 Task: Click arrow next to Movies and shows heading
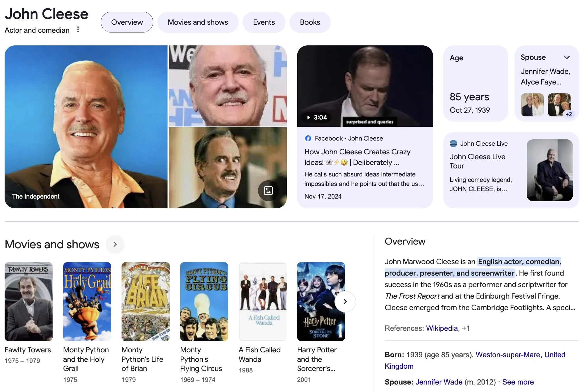pyautogui.click(x=115, y=244)
